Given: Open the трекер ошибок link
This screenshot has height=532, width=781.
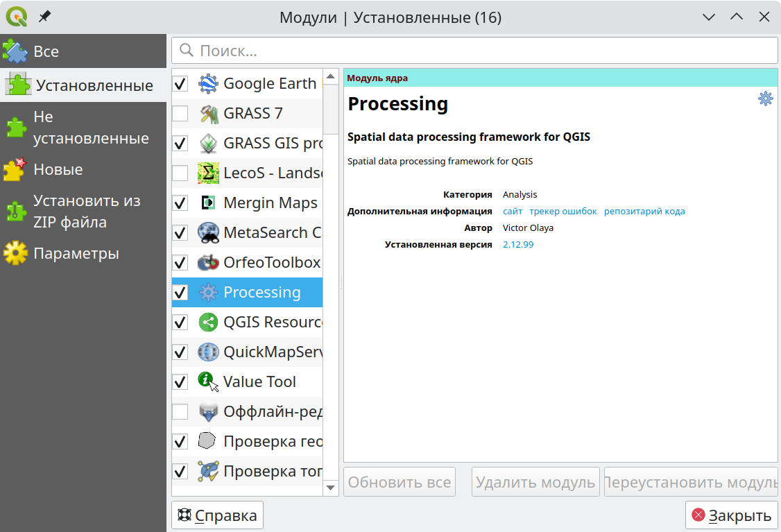Looking at the screenshot, I should (563, 212).
